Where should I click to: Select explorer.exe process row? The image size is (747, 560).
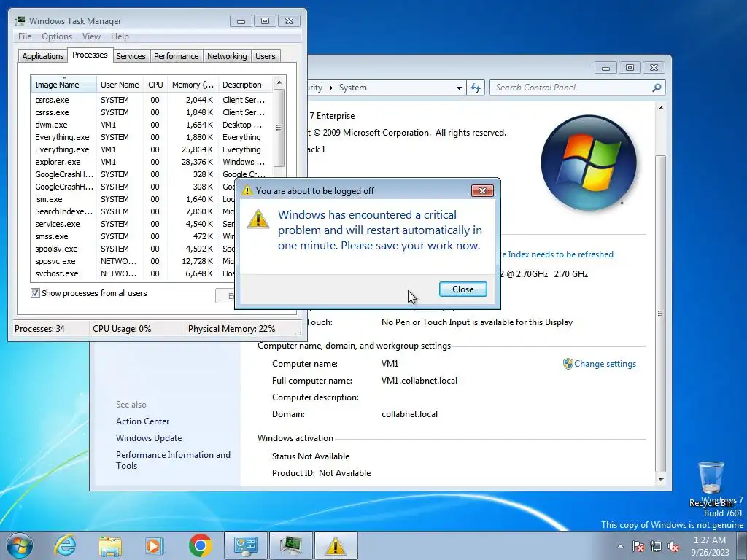(x=152, y=162)
